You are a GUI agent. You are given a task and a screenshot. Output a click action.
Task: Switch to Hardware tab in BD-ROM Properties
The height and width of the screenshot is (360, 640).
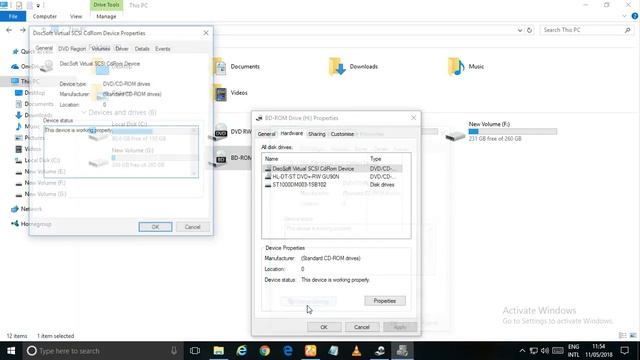pyautogui.click(x=292, y=133)
